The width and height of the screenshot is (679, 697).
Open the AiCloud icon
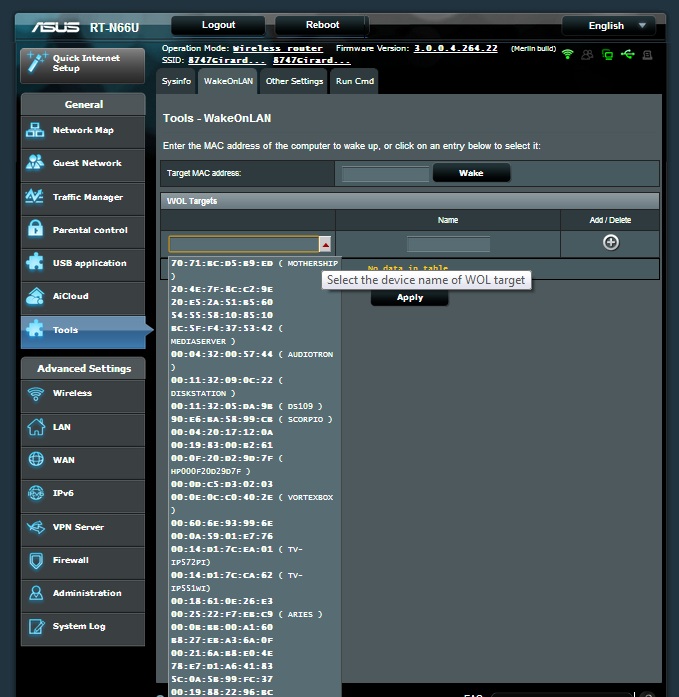point(35,296)
